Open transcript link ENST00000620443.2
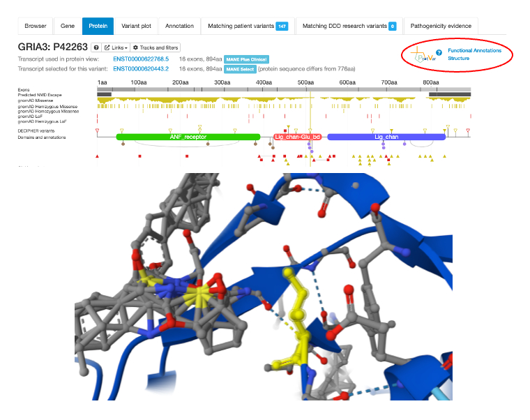This screenshot has width=530, height=420. [141, 69]
